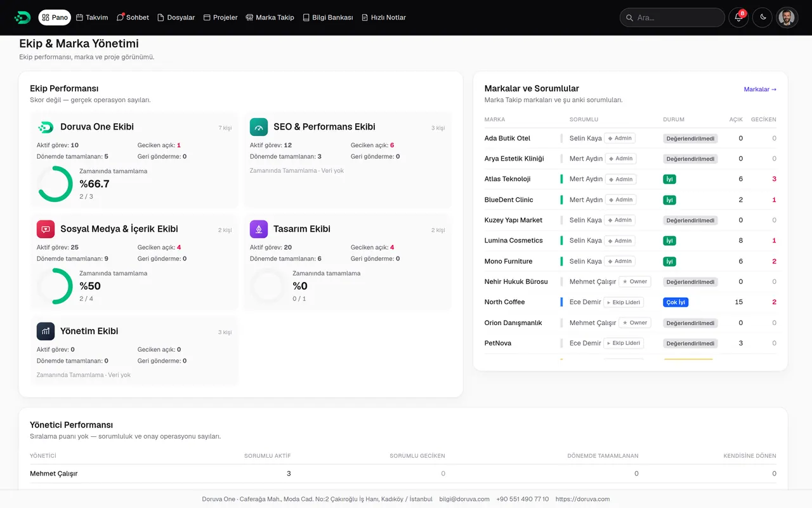This screenshot has height=508, width=812.
Task: Select the PetNova brand row
Action: (630, 344)
